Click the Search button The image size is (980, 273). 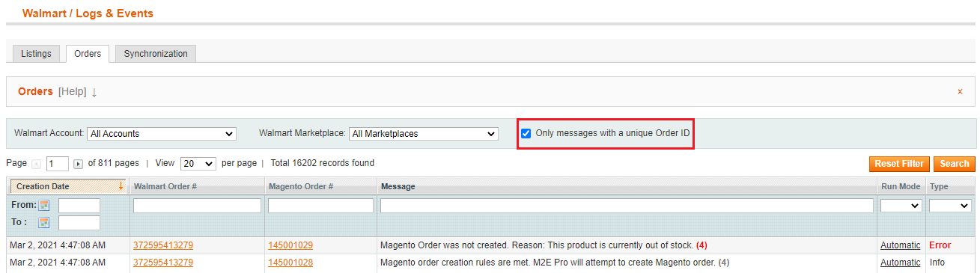[x=955, y=164]
